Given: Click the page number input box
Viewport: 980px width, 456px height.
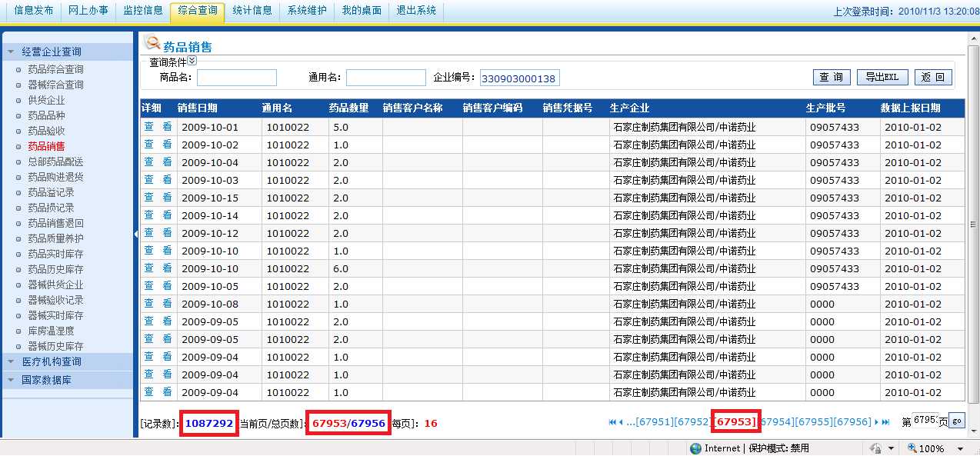Looking at the screenshot, I should [925, 420].
